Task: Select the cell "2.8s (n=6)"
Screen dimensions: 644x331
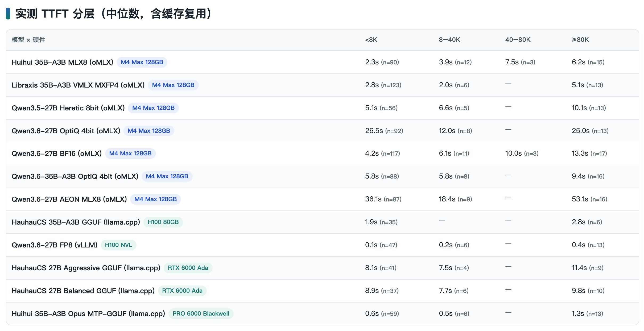Action: [x=587, y=222]
